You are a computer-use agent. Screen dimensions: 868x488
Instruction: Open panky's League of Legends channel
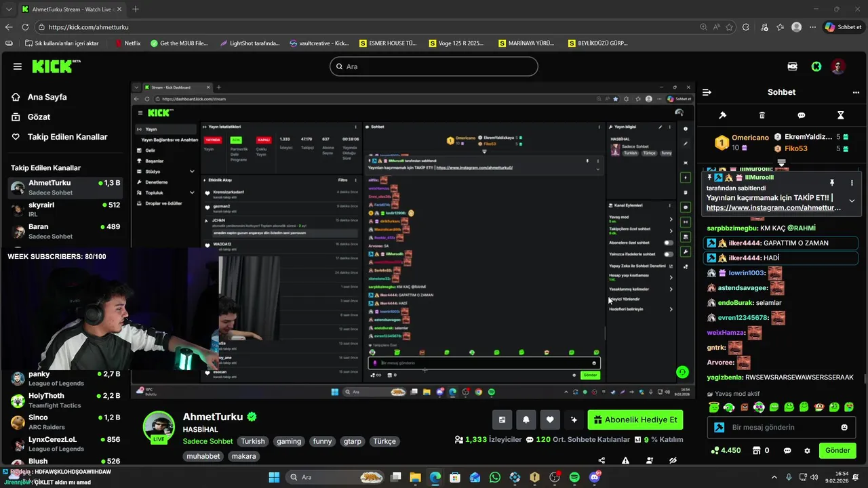(x=65, y=379)
